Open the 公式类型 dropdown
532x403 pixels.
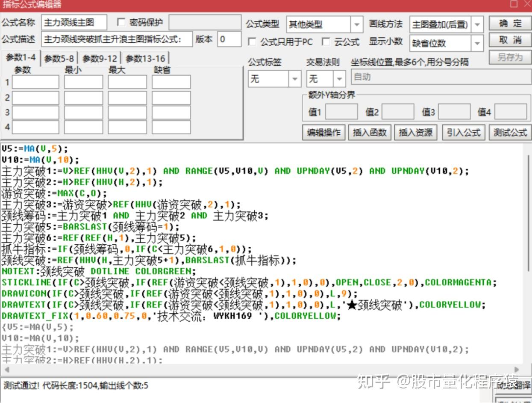(x=357, y=24)
